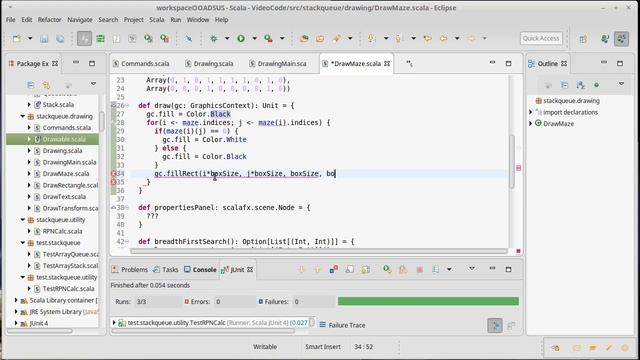Expand import declarations in Outline

531,112
